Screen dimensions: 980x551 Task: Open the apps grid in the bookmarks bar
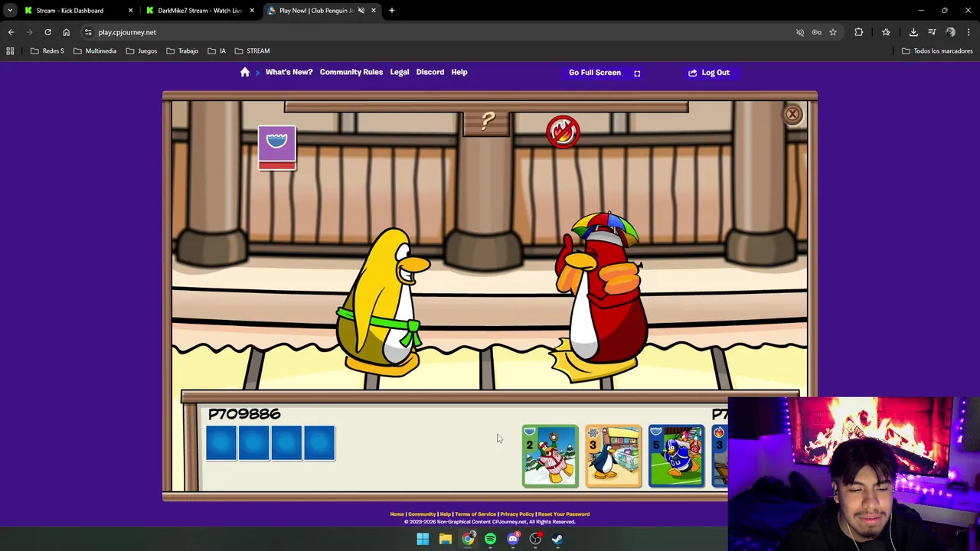pos(10,51)
